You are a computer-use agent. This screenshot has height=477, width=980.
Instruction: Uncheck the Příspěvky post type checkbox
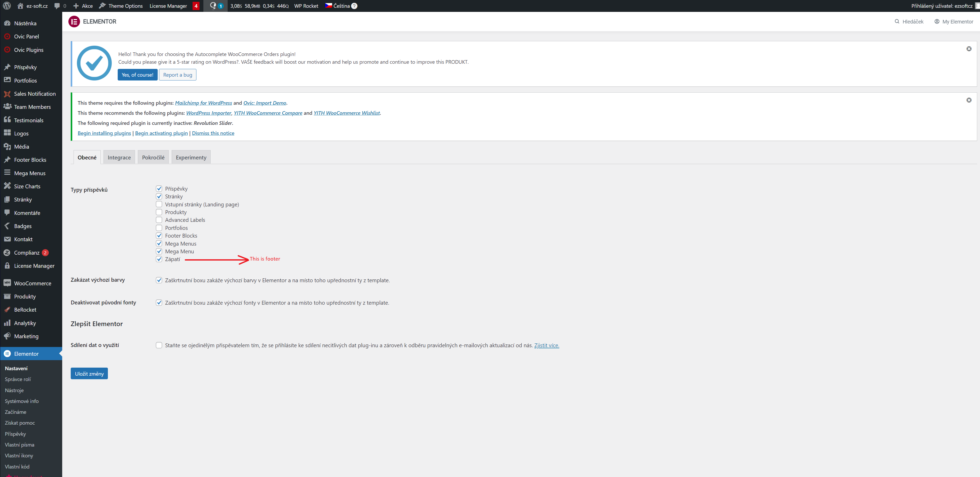[x=159, y=189]
